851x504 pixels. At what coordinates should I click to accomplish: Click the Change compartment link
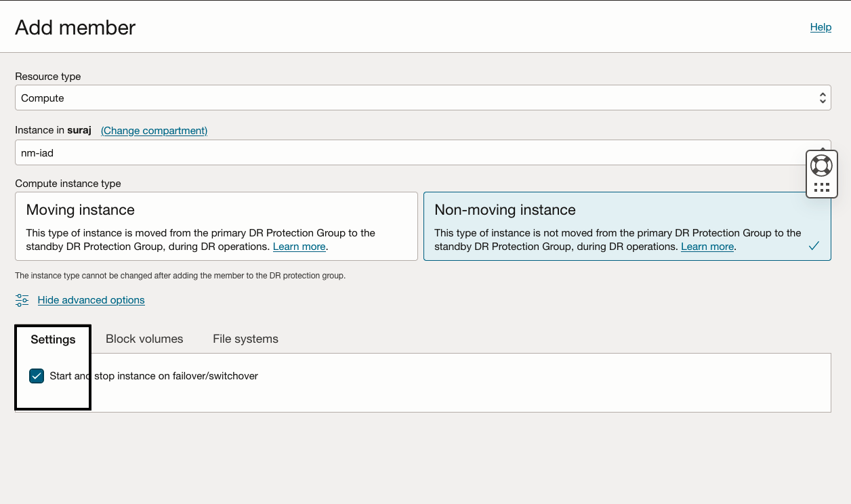coord(154,131)
